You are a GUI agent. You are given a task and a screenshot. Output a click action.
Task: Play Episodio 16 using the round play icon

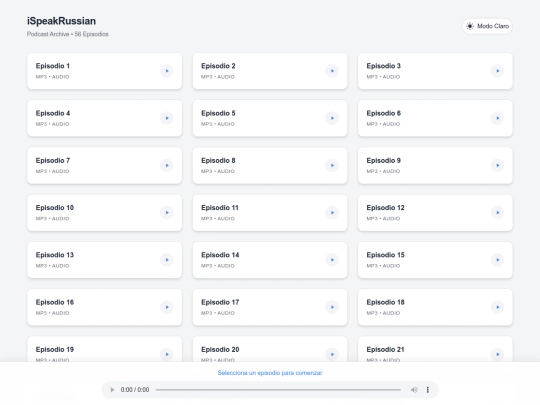pos(167,307)
